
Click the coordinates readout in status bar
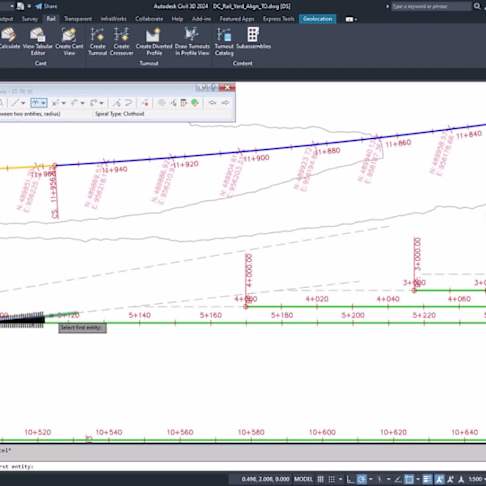(x=265, y=479)
